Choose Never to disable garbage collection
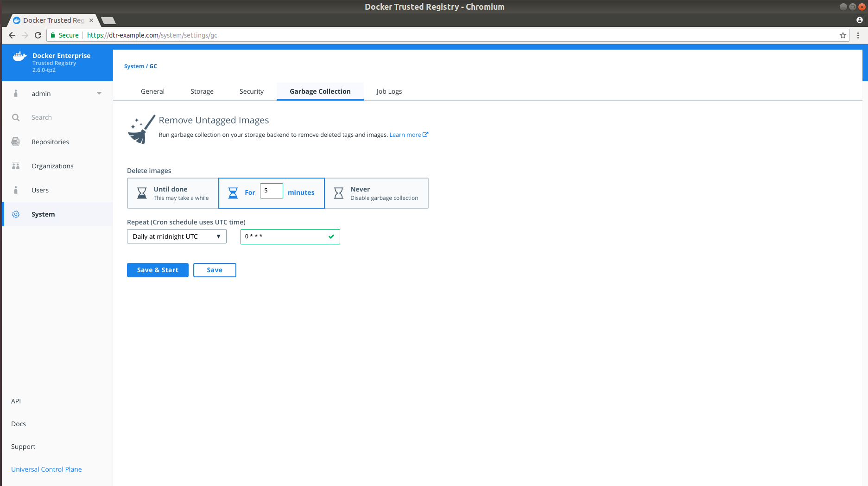 (376, 193)
